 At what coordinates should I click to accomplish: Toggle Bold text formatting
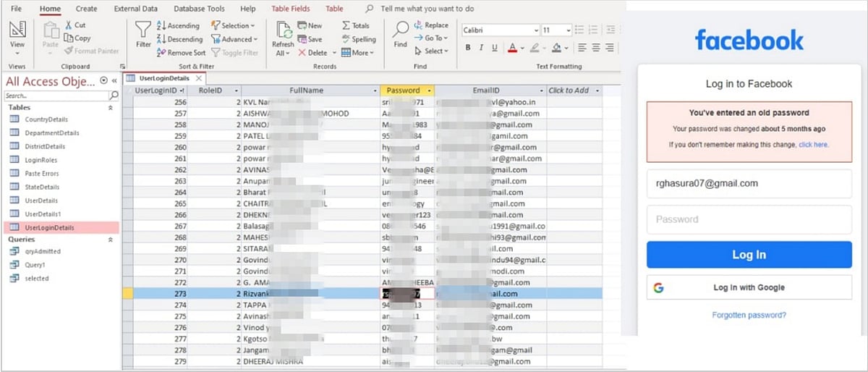pos(468,48)
